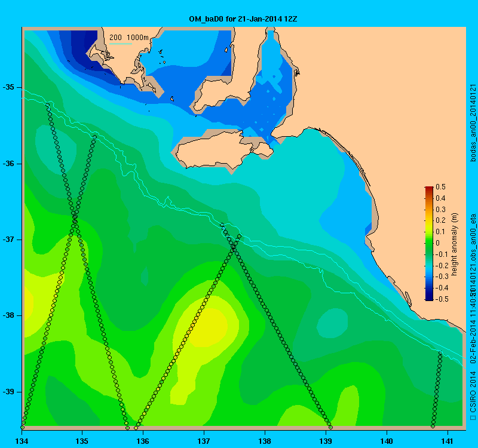Click the '-0.4' color bar value
The height and width of the screenshot is (448, 478).
[x=442, y=288]
